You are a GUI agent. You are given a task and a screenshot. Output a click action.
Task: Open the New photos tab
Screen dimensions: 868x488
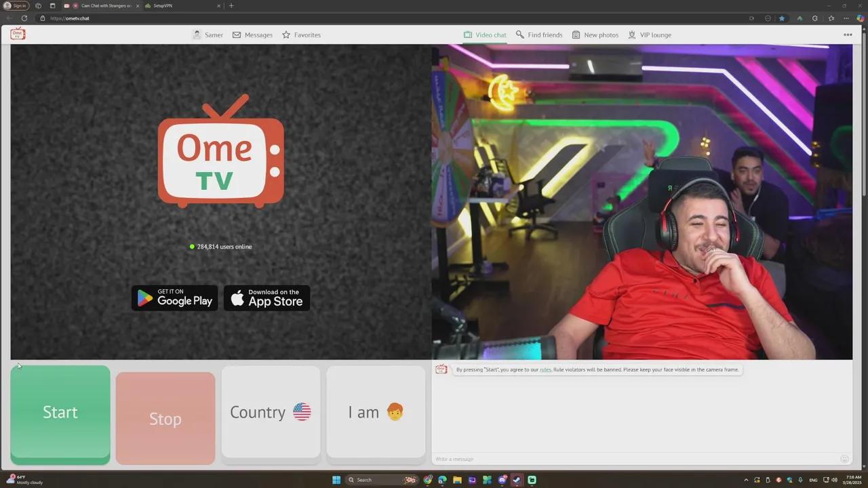(595, 35)
